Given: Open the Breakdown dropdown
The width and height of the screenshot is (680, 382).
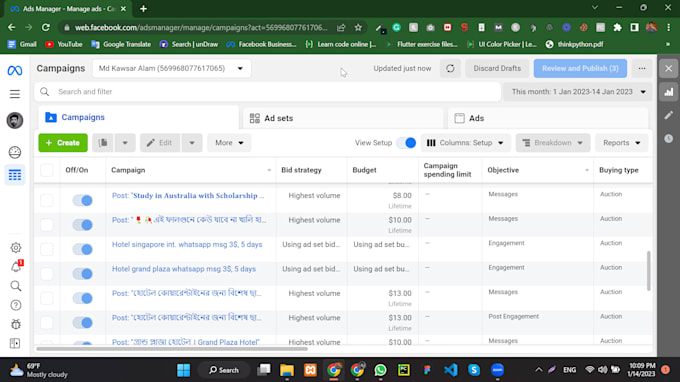Looking at the screenshot, I should click(x=552, y=143).
